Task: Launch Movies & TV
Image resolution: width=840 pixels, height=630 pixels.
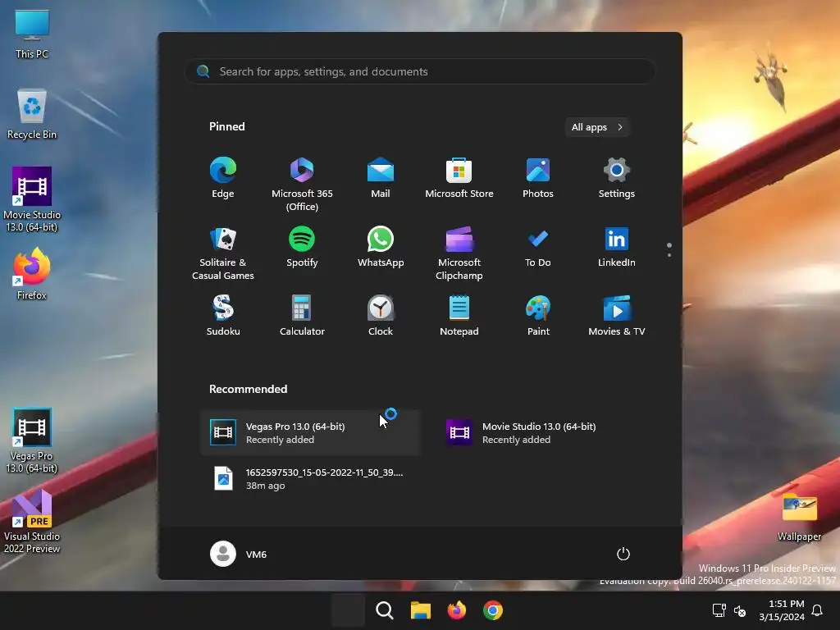Action: click(x=617, y=316)
